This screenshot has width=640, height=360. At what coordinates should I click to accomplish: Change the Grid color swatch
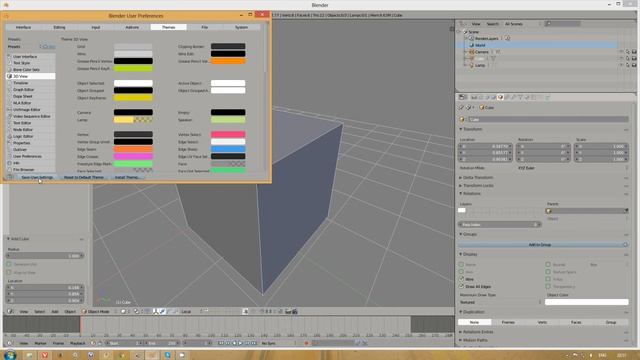pyautogui.click(x=133, y=47)
